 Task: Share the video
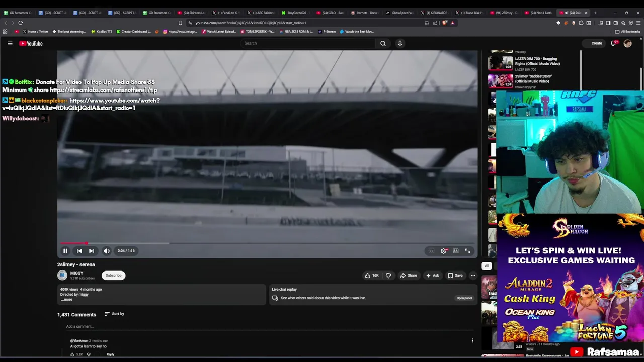[408, 275]
